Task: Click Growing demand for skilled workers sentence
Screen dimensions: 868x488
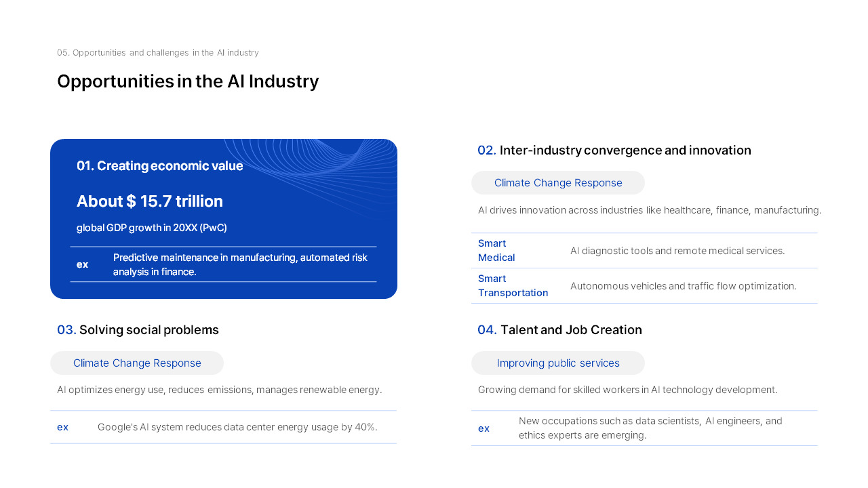Action: pyautogui.click(x=628, y=390)
